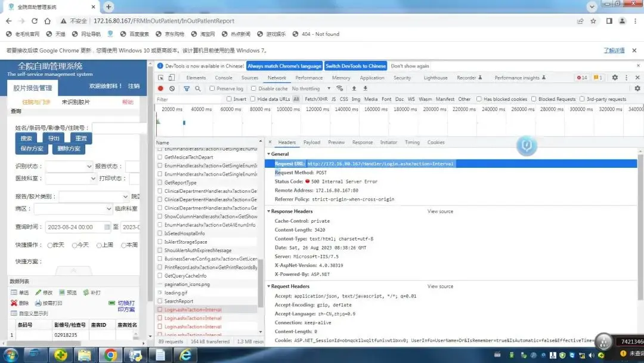
Task: Open the Timing tab
Action: [412, 142]
